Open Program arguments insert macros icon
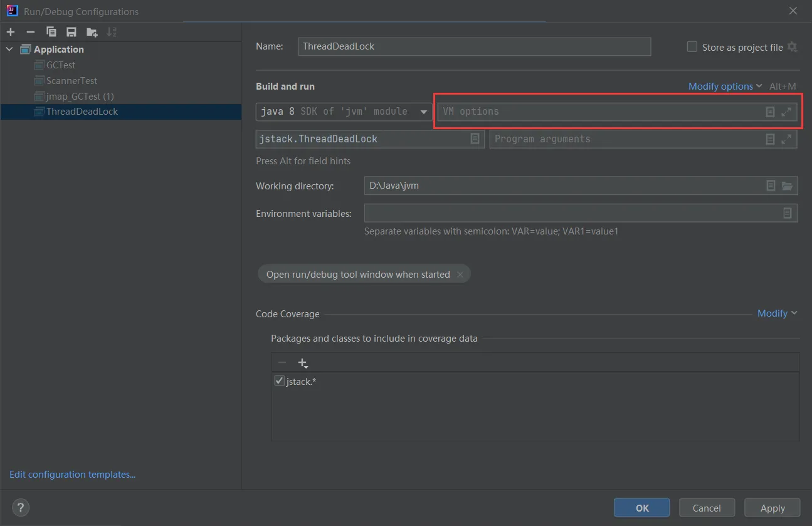The height and width of the screenshot is (526, 812). tap(771, 139)
